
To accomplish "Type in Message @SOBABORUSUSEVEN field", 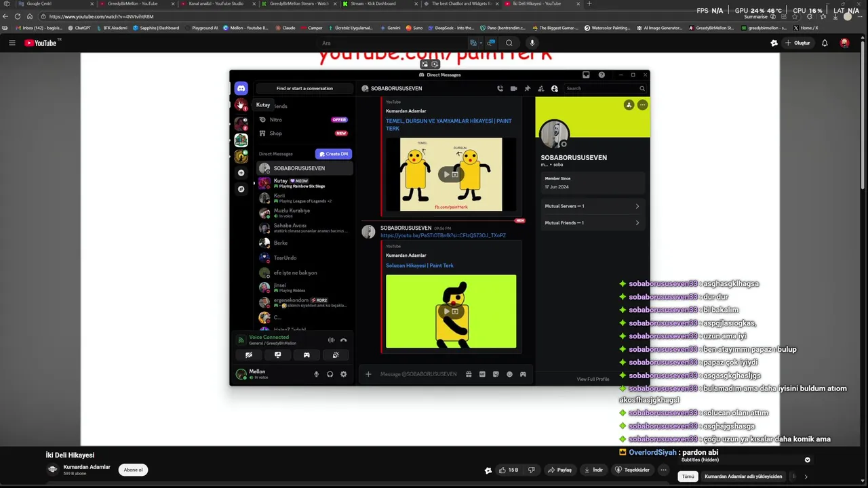I will tap(418, 374).
